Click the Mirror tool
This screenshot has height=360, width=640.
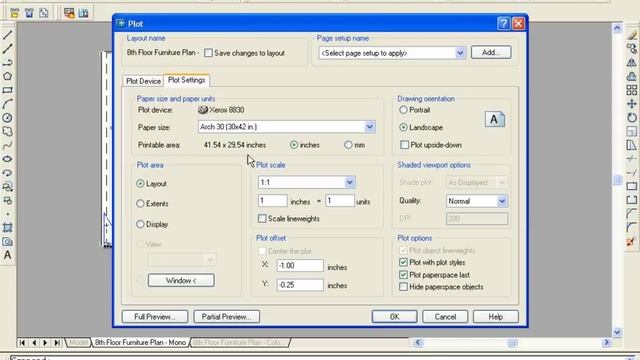tap(632, 62)
